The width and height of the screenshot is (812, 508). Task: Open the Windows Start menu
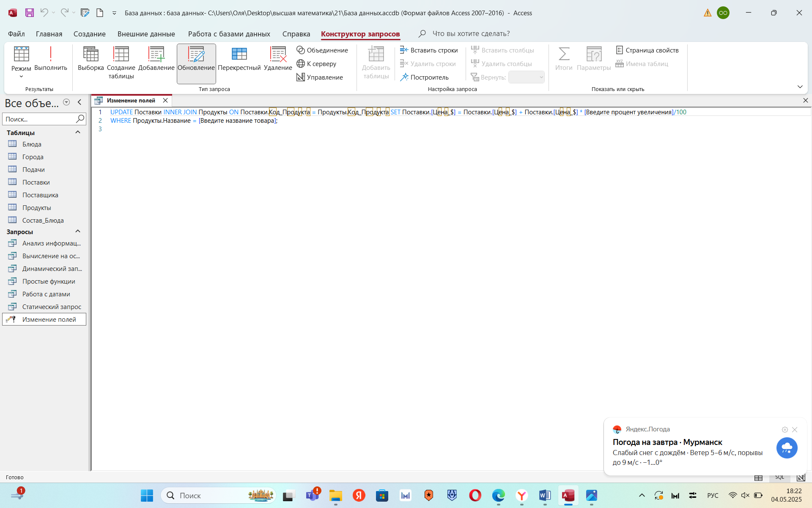tap(147, 495)
